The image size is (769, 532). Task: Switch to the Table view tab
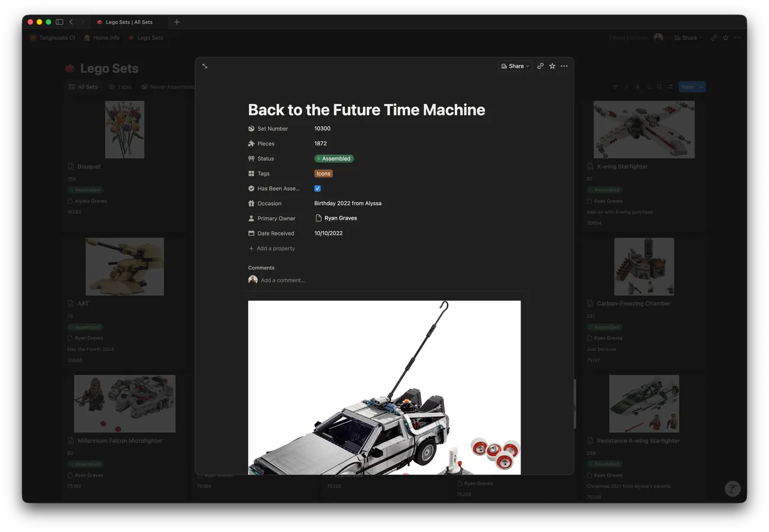(x=120, y=87)
